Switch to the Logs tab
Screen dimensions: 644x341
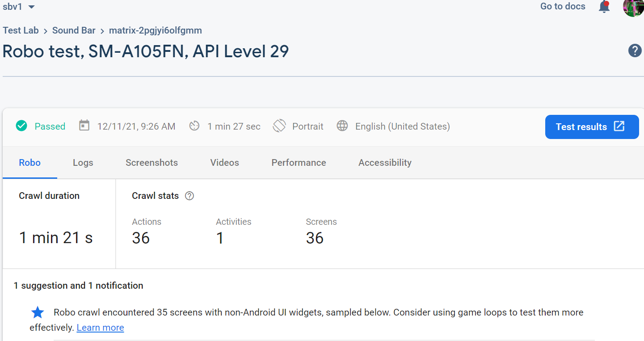pyautogui.click(x=83, y=163)
